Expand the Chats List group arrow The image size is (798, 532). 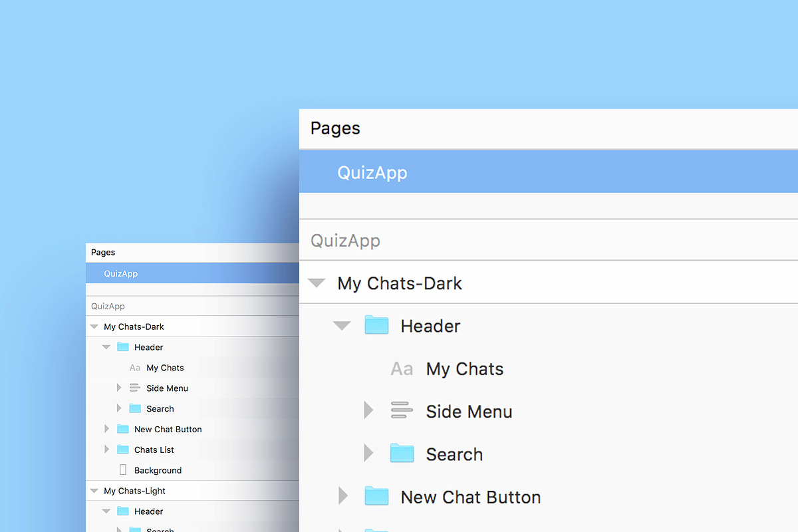[x=106, y=450]
